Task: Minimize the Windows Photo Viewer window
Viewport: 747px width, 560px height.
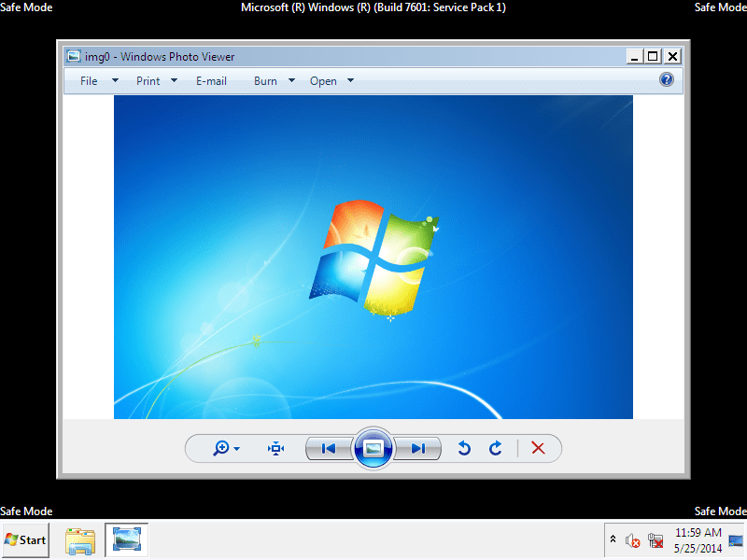Action: click(x=634, y=56)
